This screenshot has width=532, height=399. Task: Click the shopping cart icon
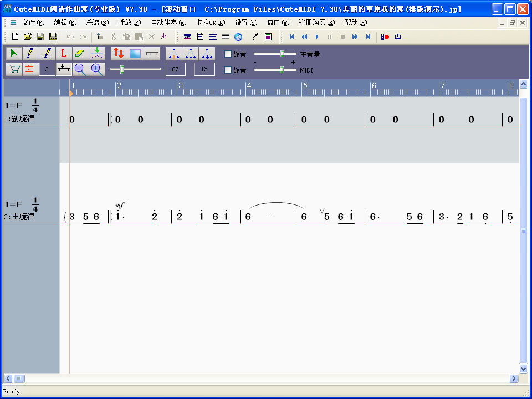pyautogui.click(x=14, y=69)
